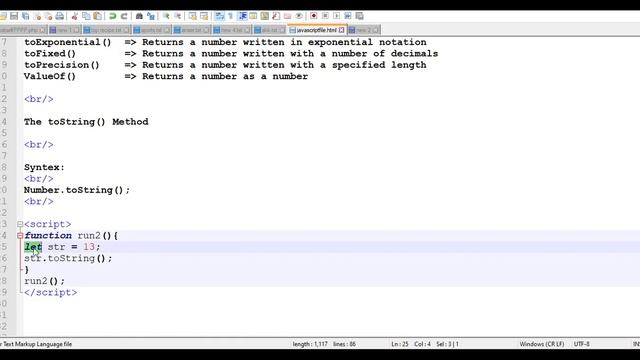Click the Folder as Workspace icon
The image size is (640, 360).
[x=287, y=16]
